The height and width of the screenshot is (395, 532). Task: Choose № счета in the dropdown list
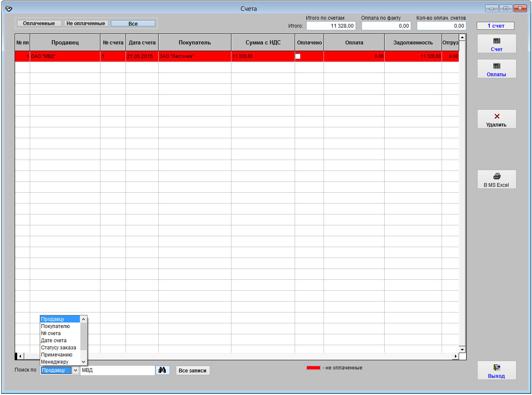[x=60, y=333]
